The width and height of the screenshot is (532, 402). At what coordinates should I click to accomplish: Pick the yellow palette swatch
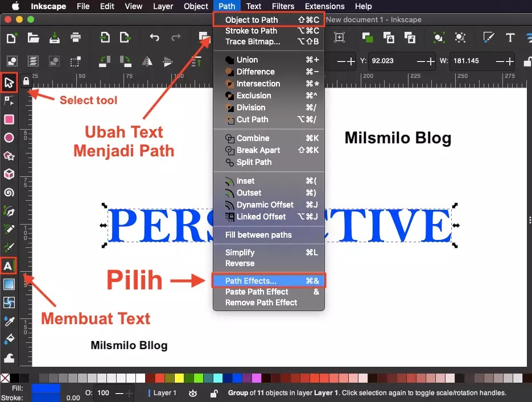pyautogui.click(x=179, y=378)
